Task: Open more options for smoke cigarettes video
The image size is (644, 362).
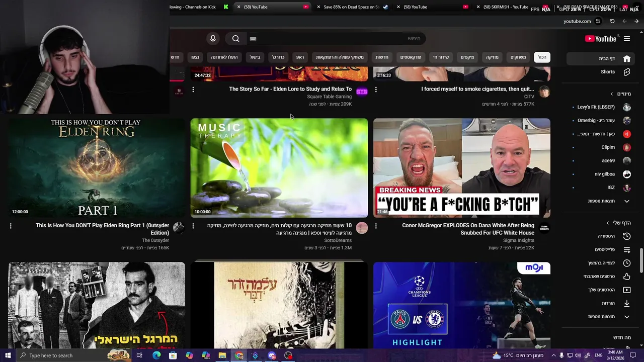Action: coord(376,89)
